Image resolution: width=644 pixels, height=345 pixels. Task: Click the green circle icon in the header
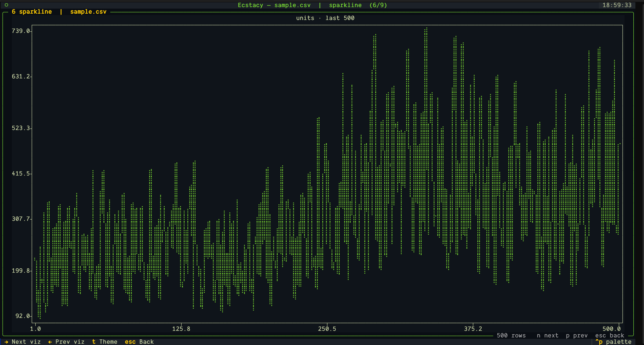(x=6, y=5)
